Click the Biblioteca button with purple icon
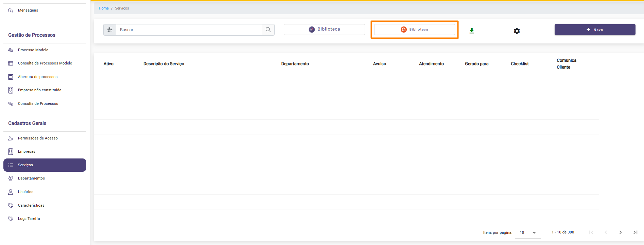Image resolution: width=644 pixels, height=245 pixels. [324, 30]
